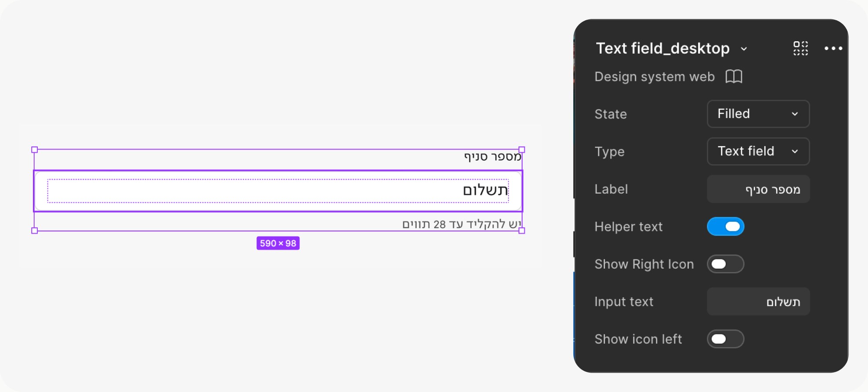Click the Design system web library link

pos(655,77)
